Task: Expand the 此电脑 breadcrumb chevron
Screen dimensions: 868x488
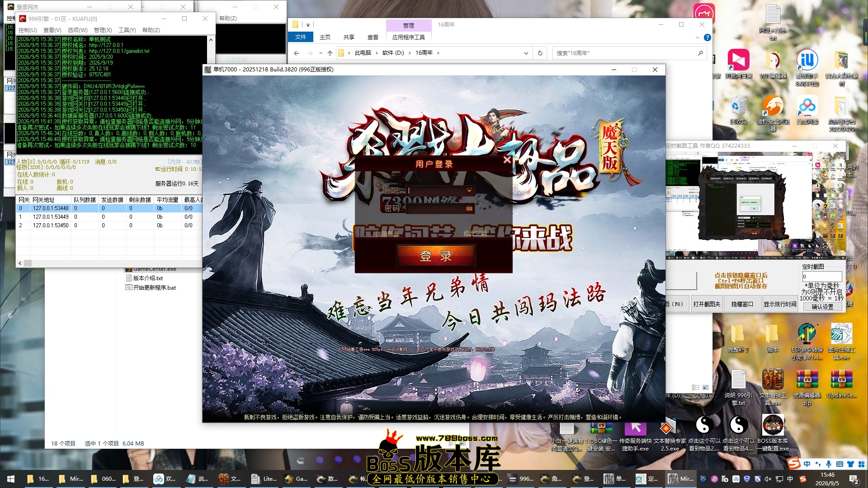Action: click(376, 53)
